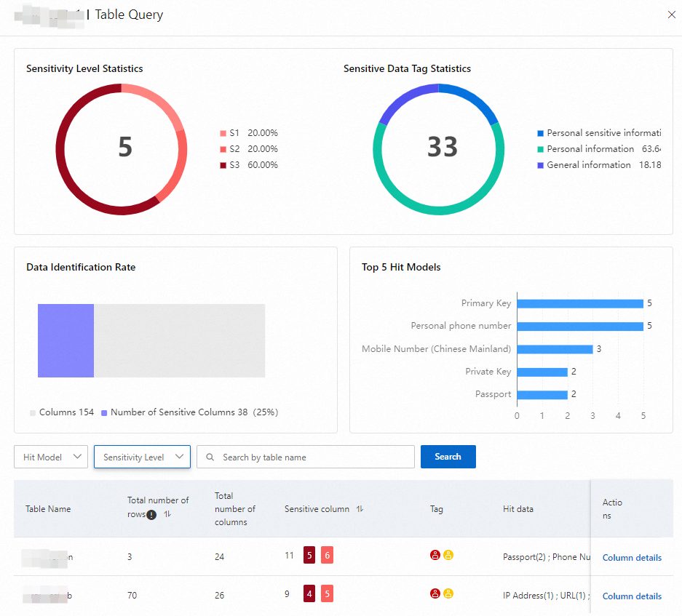Open Column details for the first table row

632,558
